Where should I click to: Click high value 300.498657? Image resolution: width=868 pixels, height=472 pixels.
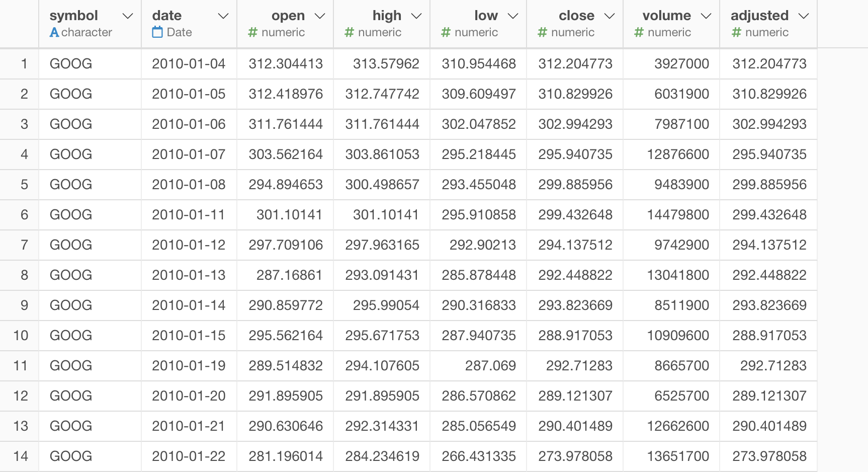pos(382,185)
